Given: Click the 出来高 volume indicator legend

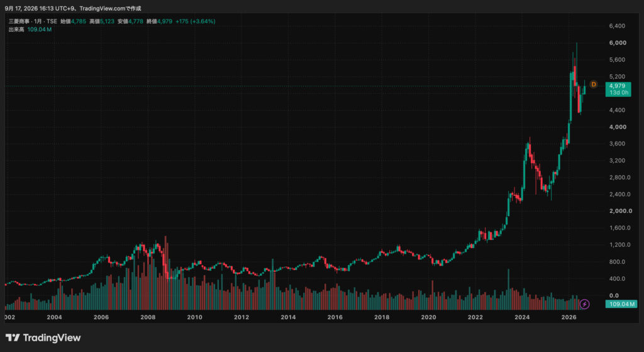Looking at the screenshot, I should pyautogui.click(x=16, y=30).
